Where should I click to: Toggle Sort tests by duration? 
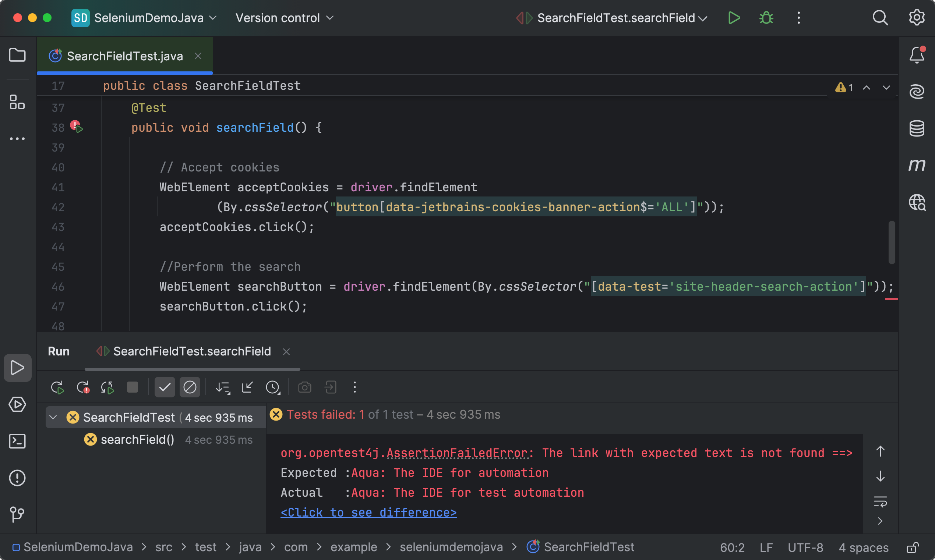223,387
